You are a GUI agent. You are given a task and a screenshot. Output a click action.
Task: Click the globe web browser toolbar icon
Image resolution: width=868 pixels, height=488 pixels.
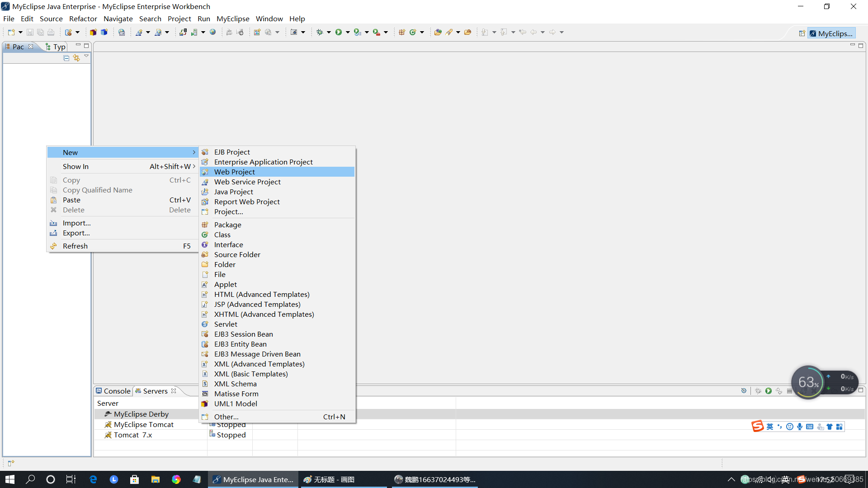(212, 32)
